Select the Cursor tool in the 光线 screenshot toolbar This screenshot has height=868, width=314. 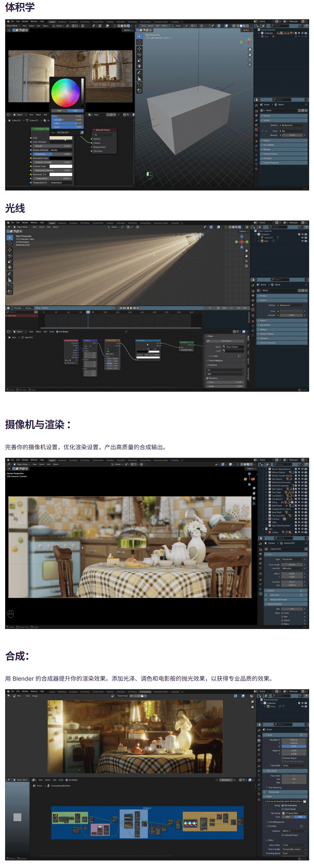tap(10, 243)
